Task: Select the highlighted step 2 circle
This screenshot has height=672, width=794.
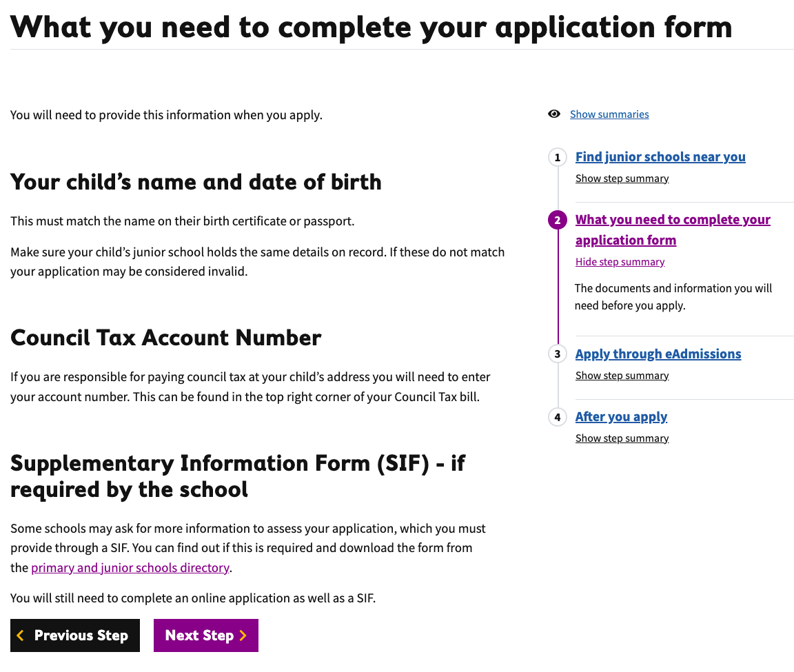Action: pos(557,220)
